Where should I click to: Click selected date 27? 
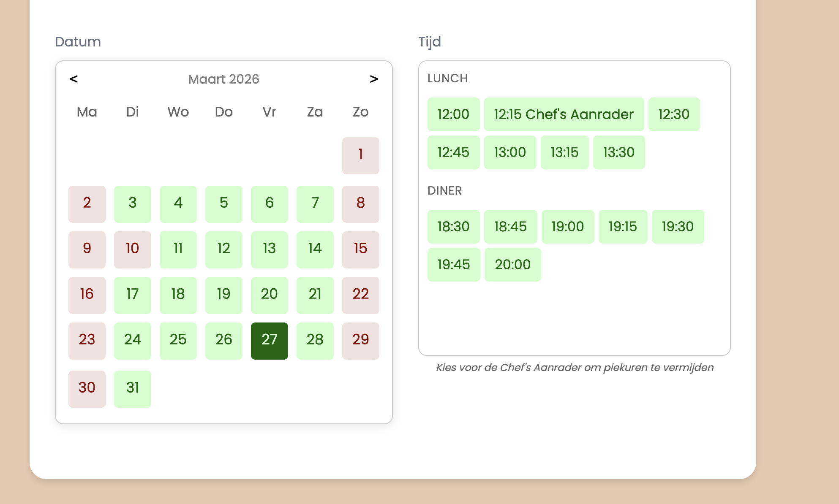270,341
